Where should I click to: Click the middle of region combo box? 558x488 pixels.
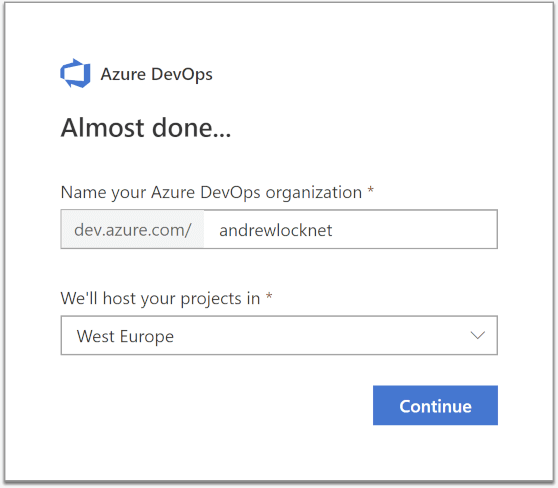(279, 335)
